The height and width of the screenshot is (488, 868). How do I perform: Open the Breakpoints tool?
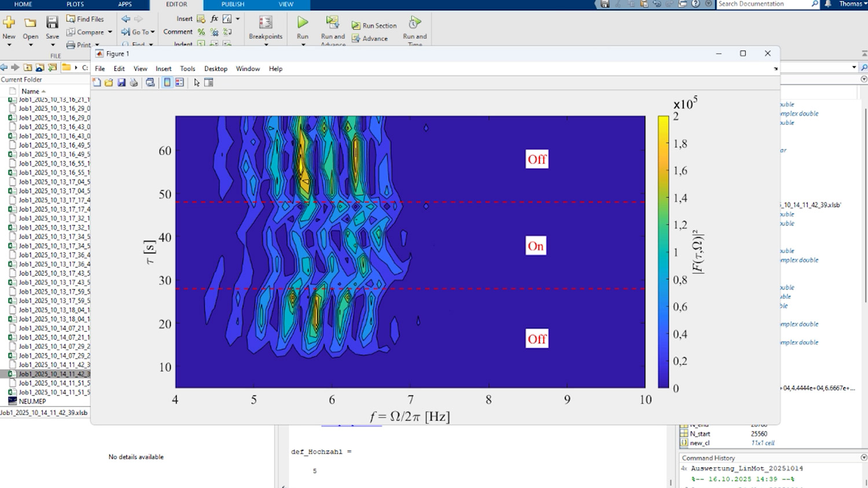click(x=266, y=23)
